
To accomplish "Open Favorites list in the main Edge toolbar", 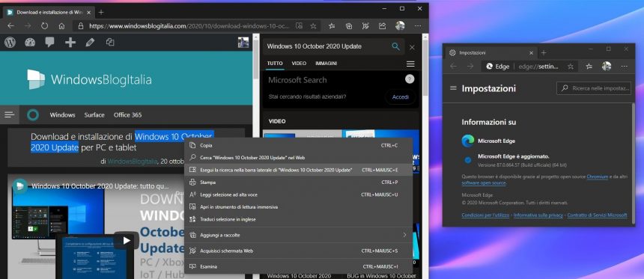I will (332, 26).
